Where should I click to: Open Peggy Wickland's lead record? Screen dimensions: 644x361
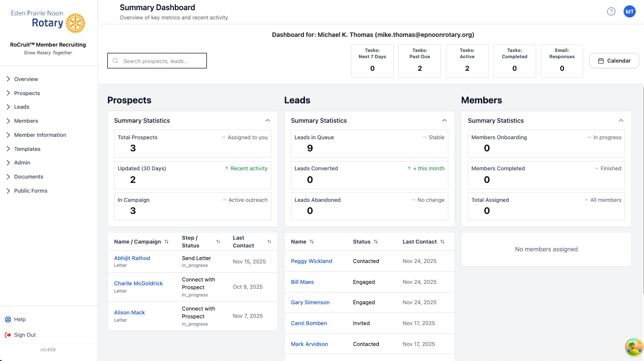coord(311,261)
